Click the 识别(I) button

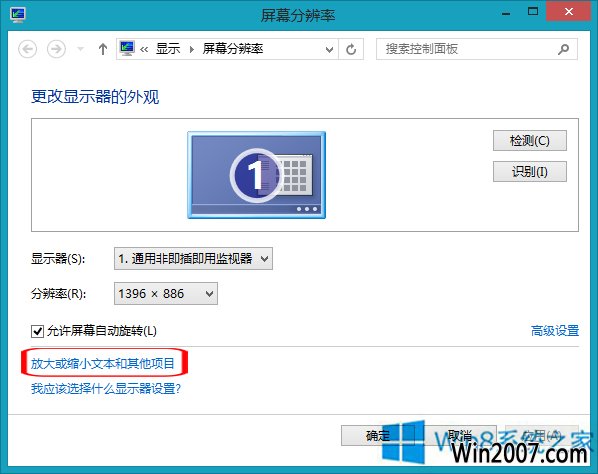[530, 172]
